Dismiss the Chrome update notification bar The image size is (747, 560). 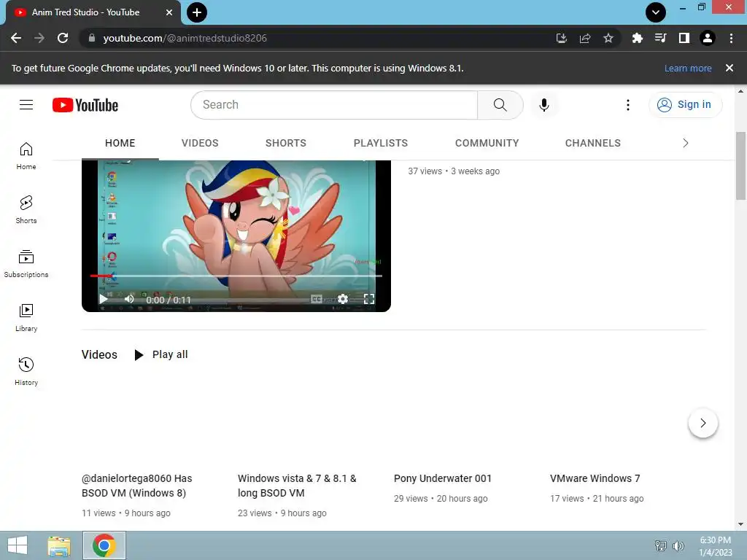pos(729,68)
